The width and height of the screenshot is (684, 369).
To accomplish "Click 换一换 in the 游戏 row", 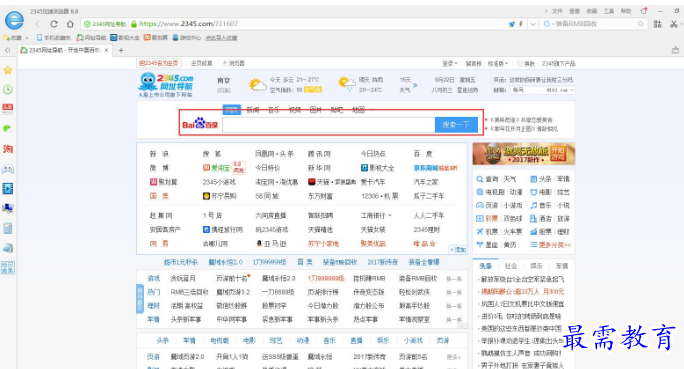I will click(x=454, y=279).
